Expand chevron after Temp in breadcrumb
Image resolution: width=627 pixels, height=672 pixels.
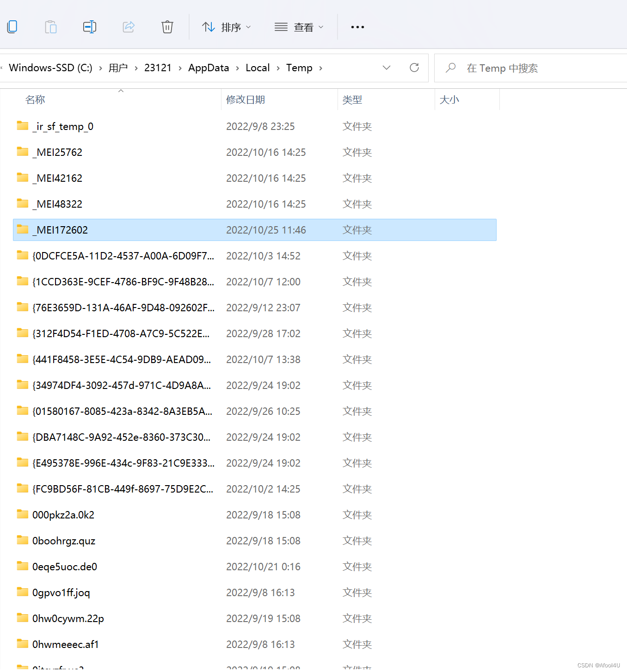click(x=321, y=68)
